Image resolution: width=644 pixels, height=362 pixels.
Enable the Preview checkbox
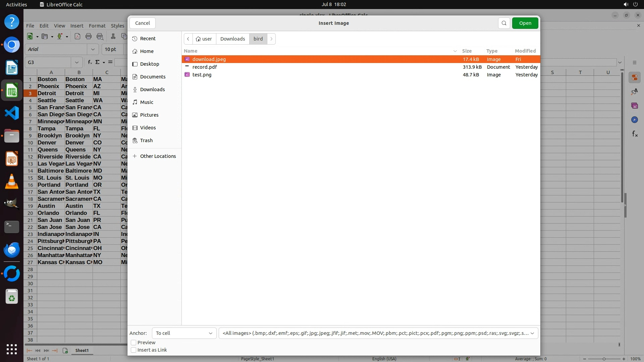tap(133, 343)
